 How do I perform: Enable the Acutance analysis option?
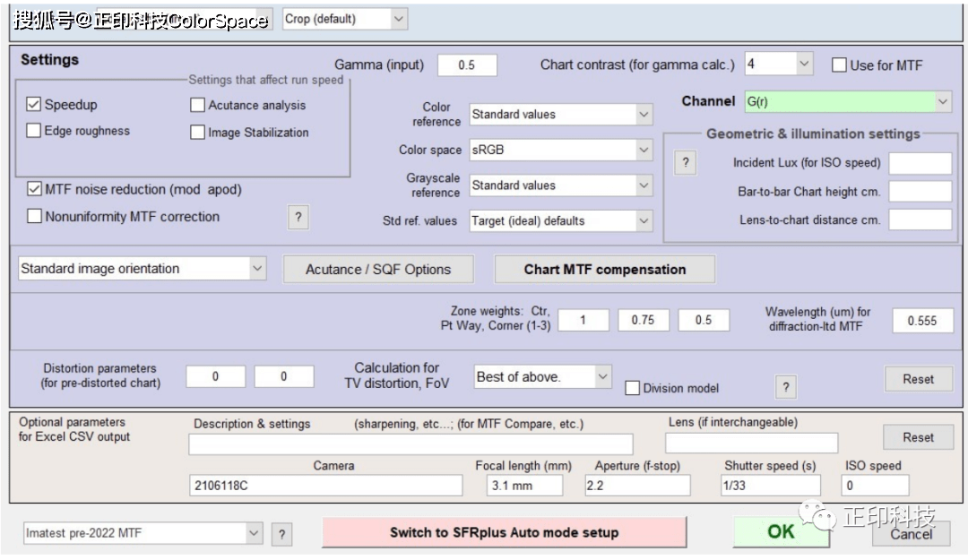[197, 105]
